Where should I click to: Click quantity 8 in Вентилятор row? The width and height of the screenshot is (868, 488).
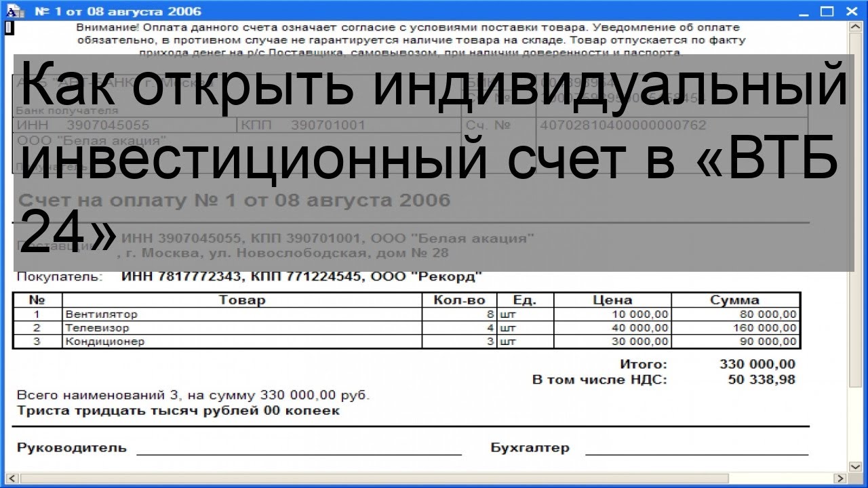(x=460, y=314)
